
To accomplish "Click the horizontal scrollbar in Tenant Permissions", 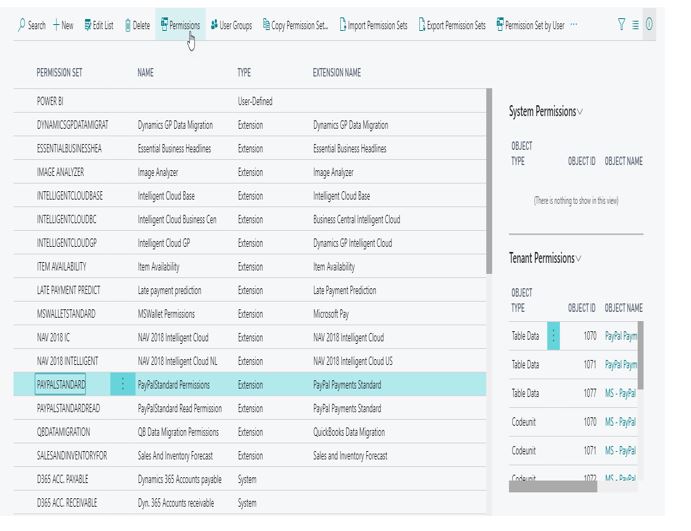I will tap(553, 486).
